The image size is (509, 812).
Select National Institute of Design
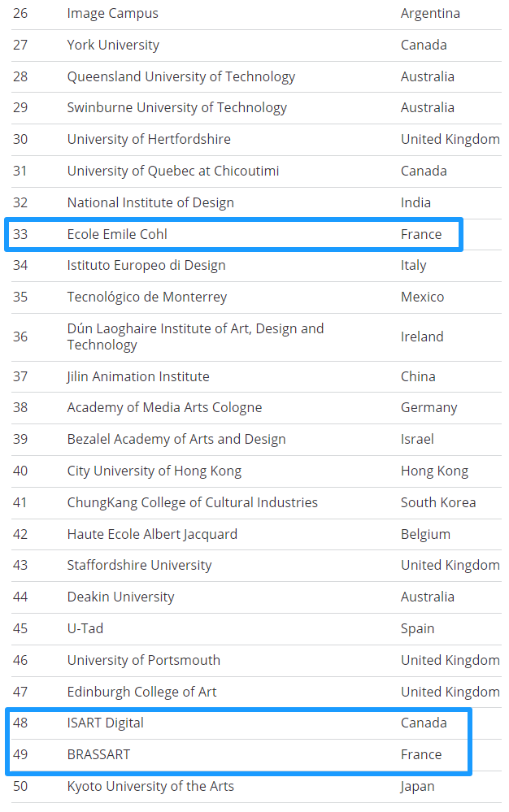click(x=150, y=202)
